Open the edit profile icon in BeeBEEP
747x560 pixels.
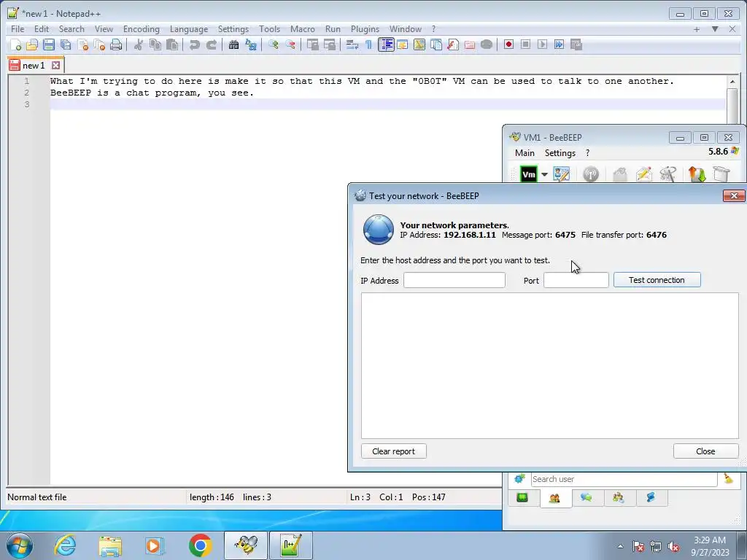[x=561, y=174]
